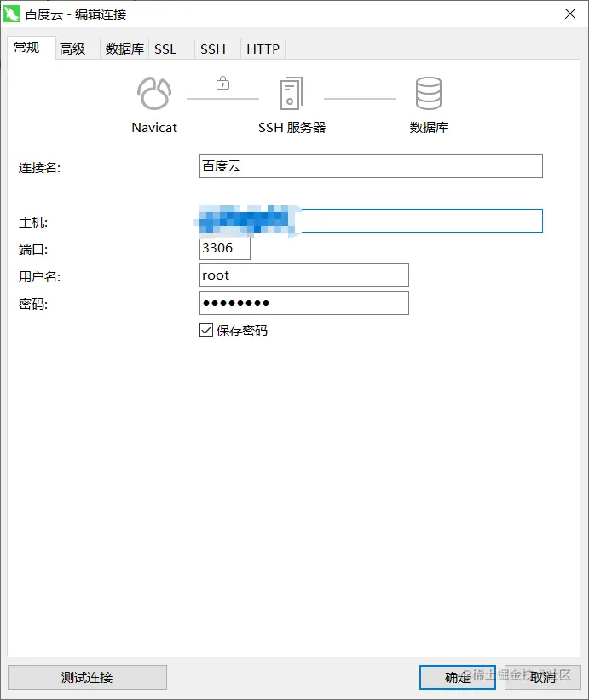Click the 测试连接 button
The height and width of the screenshot is (700, 589).
[88, 677]
